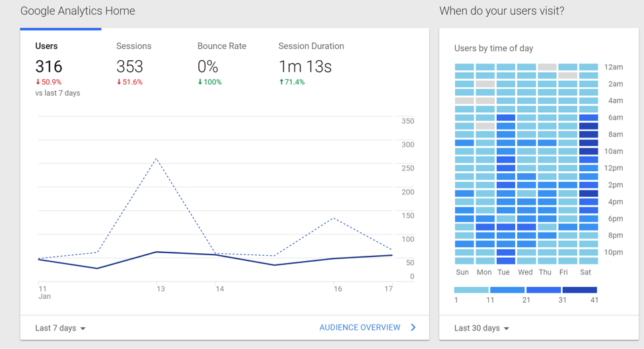The width and height of the screenshot is (644, 349).
Task: Open the Last 7 days dropdown
Action: click(60, 328)
